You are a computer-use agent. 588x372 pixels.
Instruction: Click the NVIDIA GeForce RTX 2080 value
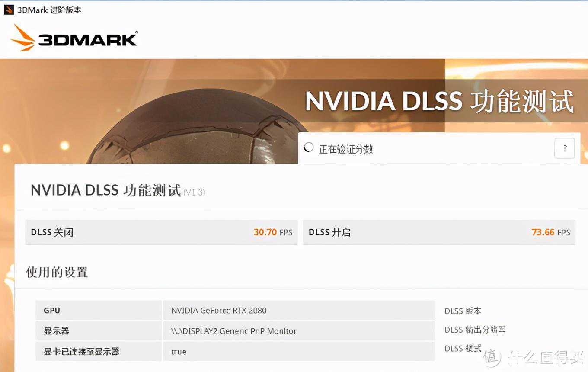click(x=219, y=310)
